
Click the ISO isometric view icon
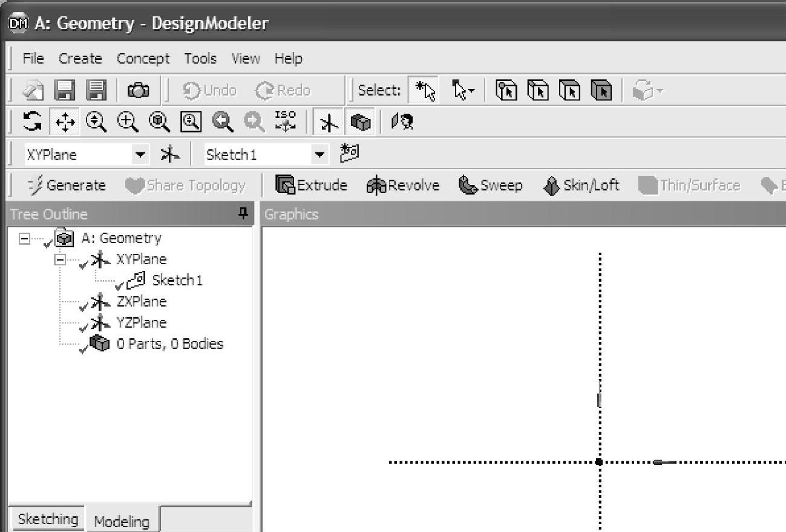click(x=284, y=122)
